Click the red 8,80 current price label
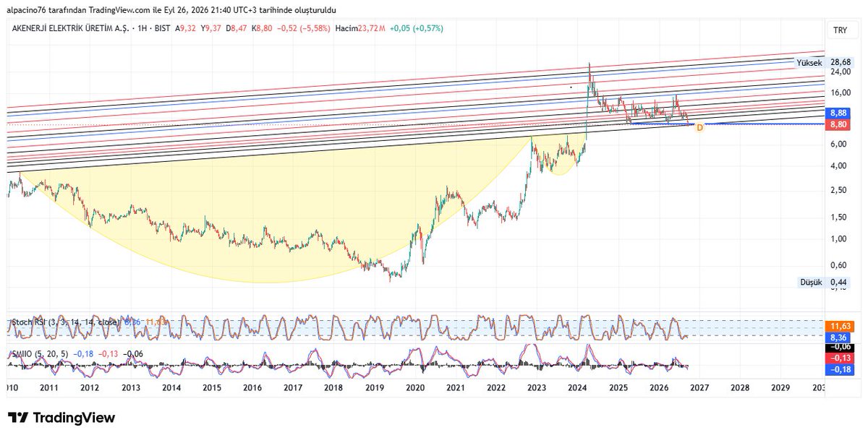Image resolution: width=868 pixels, height=438 pixels. 839,124
